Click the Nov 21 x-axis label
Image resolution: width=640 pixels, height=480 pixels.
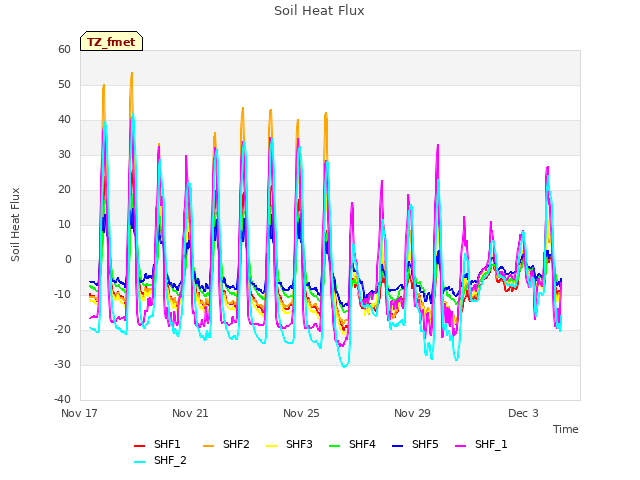[x=190, y=413]
